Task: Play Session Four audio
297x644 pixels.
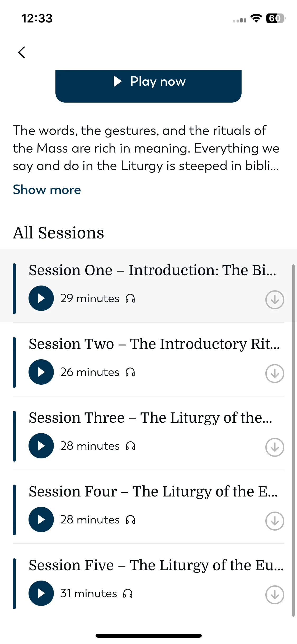Action: (x=41, y=519)
